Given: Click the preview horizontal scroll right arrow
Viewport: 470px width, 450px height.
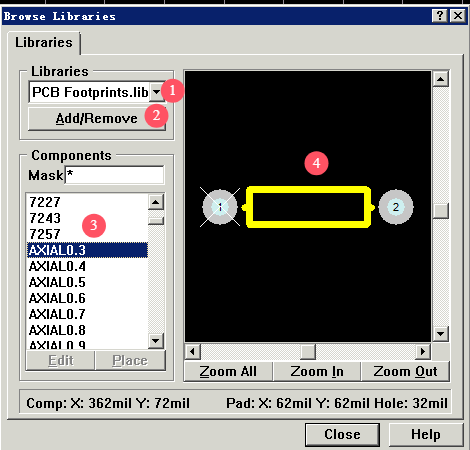Looking at the screenshot, I should 423,351.
